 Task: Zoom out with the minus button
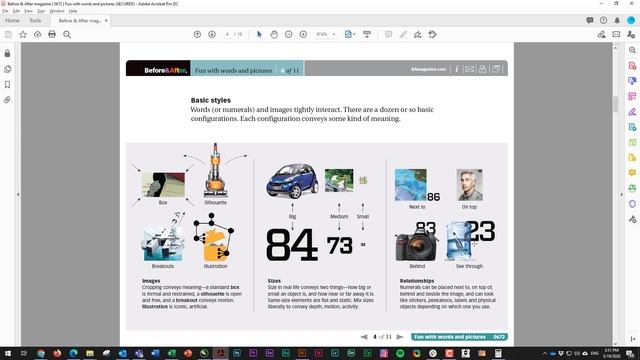click(289, 35)
